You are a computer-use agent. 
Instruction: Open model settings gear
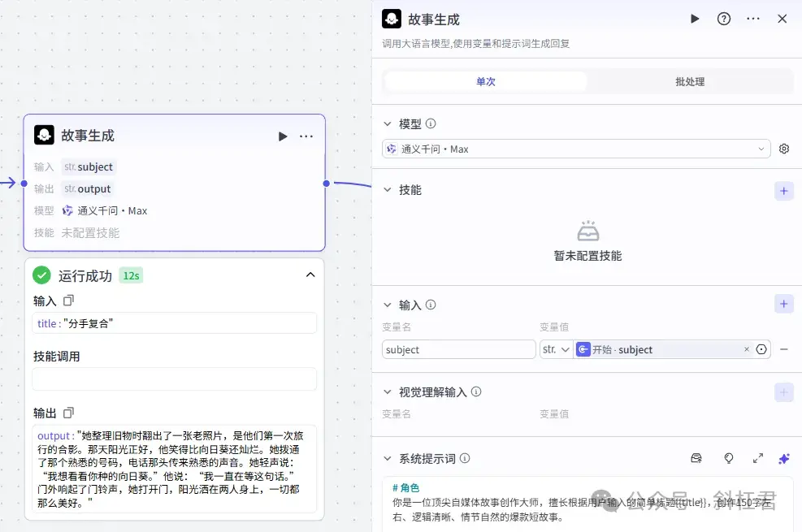pyautogui.click(x=783, y=149)
